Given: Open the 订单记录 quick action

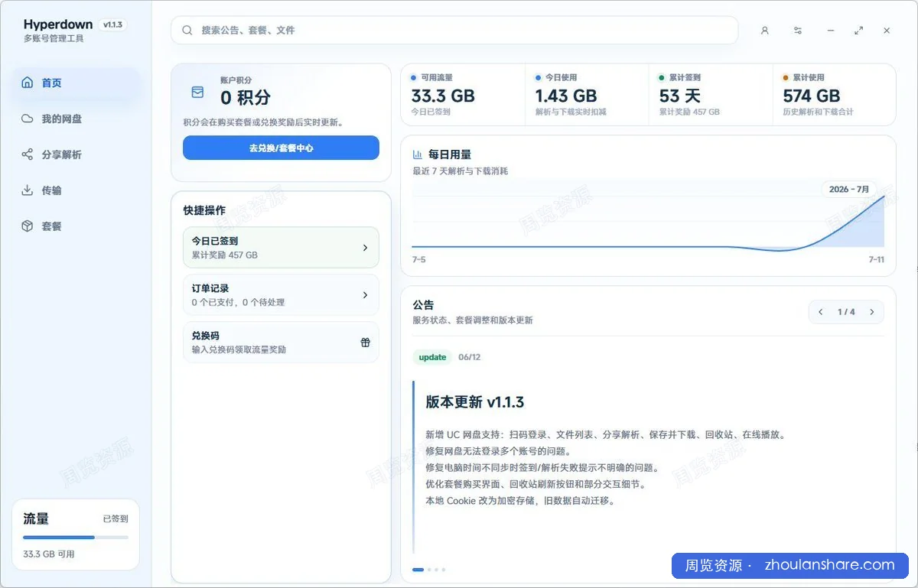Looking at the screenshot, I should [x=281, y=294].
